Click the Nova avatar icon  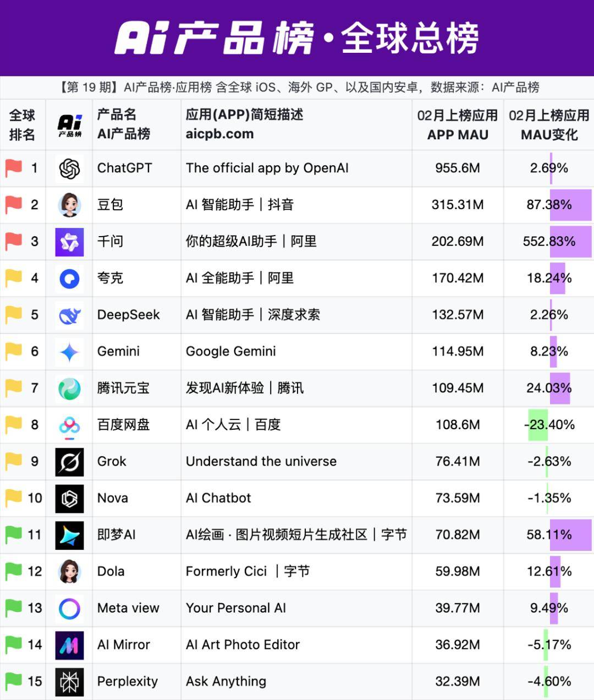click(69, 499)
